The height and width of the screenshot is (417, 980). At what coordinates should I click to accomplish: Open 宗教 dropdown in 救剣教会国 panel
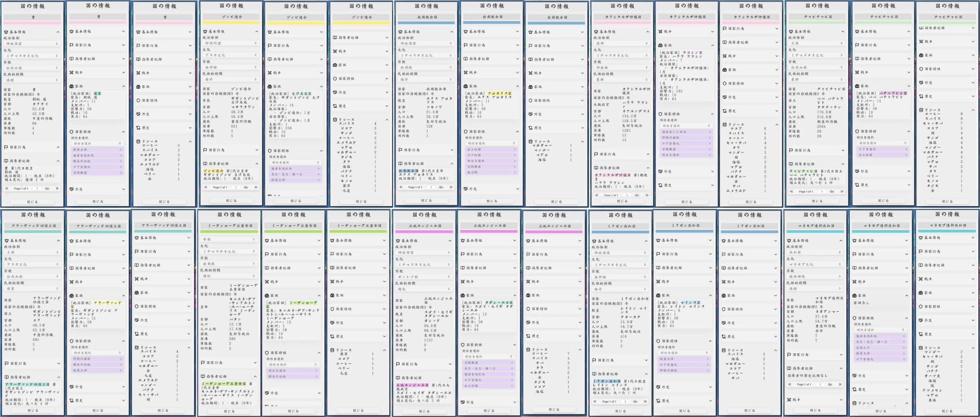[425, 68]
